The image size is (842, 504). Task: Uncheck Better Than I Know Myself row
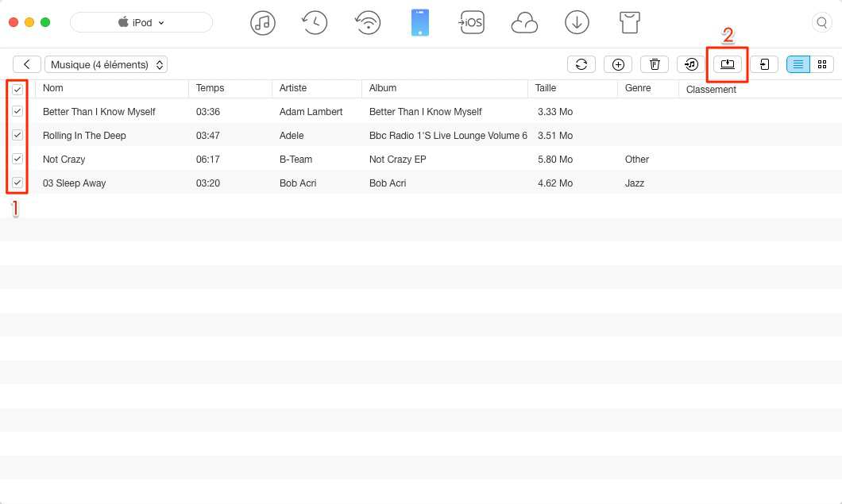click(17, 111)
